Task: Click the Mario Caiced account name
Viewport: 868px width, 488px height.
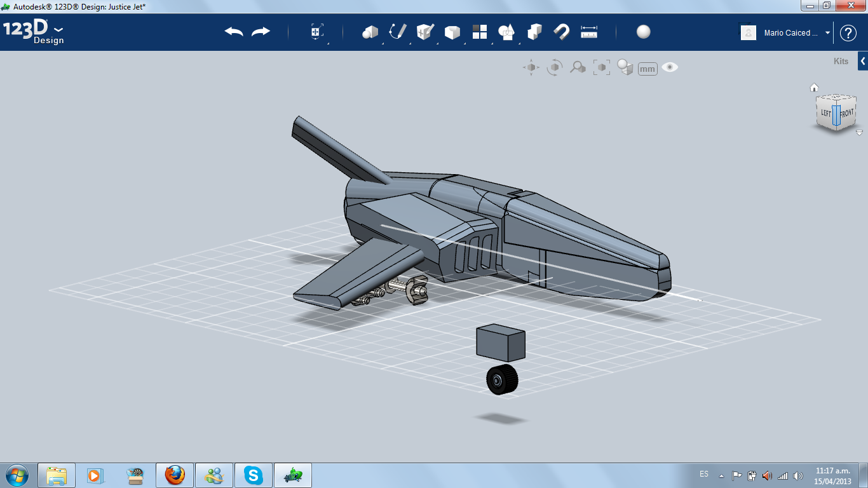Action: pos(792,33)
